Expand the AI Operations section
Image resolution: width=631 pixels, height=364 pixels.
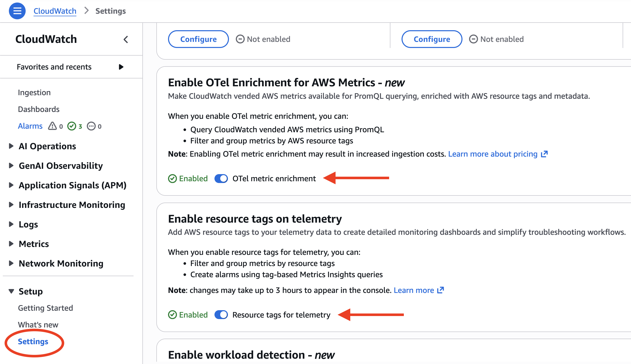[11, 146]
